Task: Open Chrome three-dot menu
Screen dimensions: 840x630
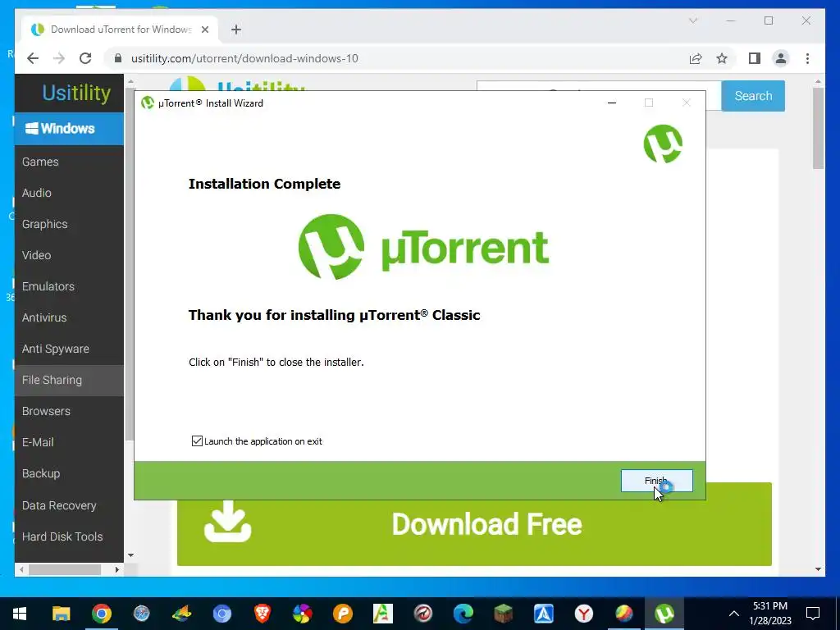Action: click(807, 58)
